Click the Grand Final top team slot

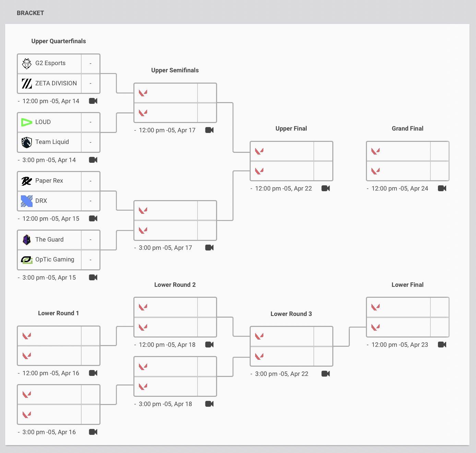coord(398,151)
